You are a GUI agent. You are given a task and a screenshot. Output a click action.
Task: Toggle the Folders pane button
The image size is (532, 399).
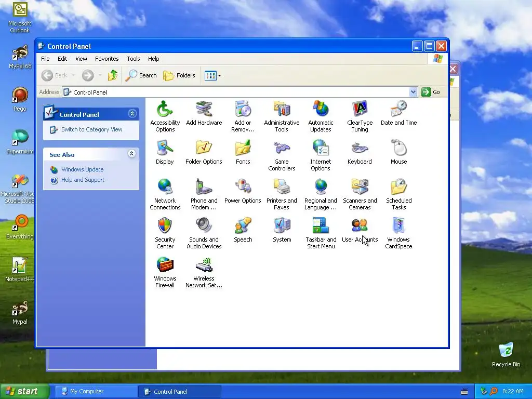(x=179, y=75)
